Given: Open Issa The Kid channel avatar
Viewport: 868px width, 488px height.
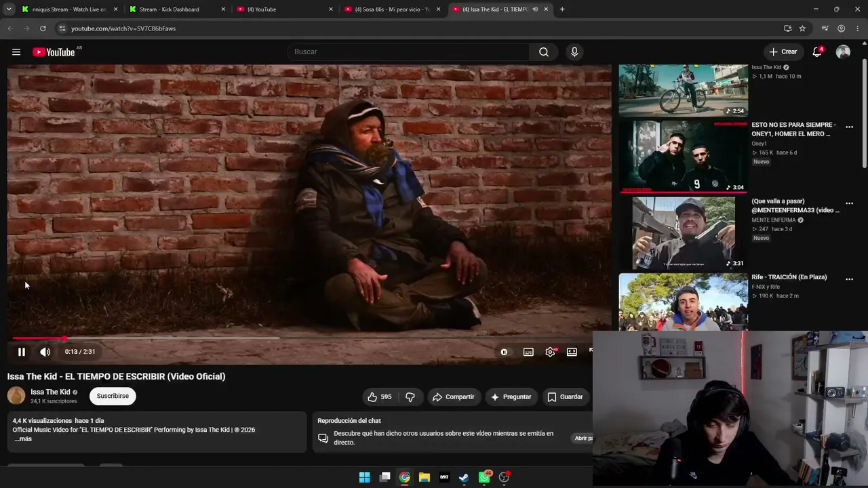Looking at the screenshot, I should click(x=16, y=396).
